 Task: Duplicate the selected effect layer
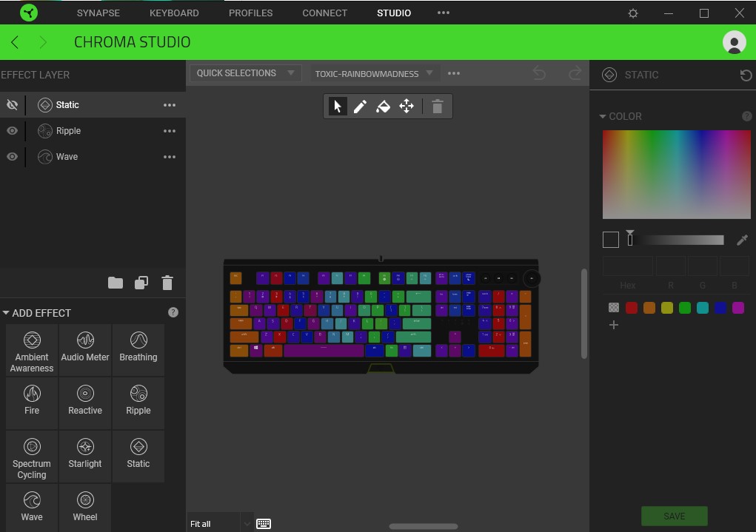tap(141, 283)
